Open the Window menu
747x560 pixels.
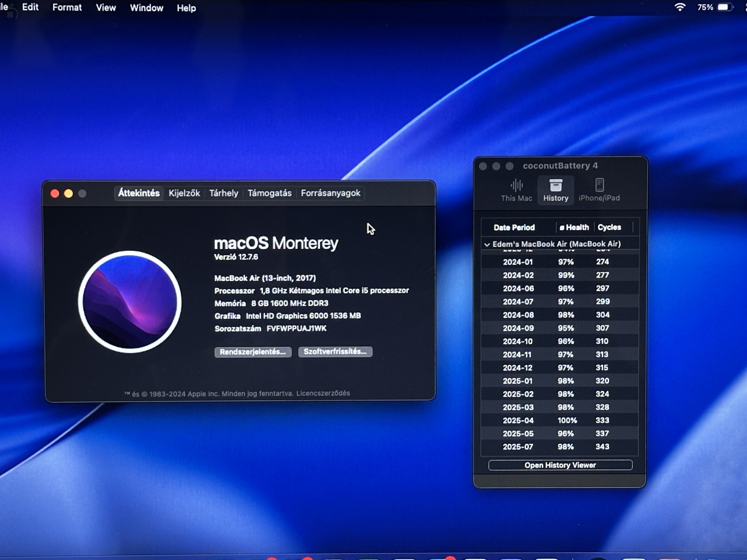pos(147,8)
